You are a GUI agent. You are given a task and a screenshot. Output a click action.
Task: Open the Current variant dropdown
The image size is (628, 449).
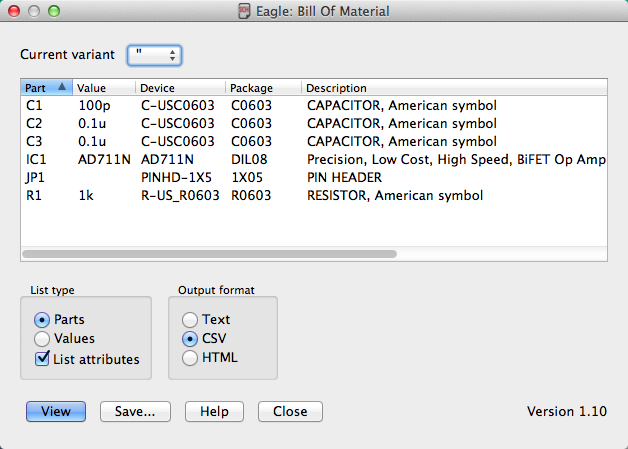(155, 54)
